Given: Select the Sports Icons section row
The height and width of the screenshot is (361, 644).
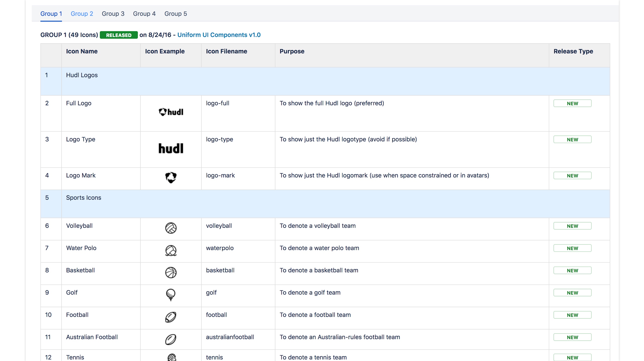Looking at the screenshot, I should point(325,204).
